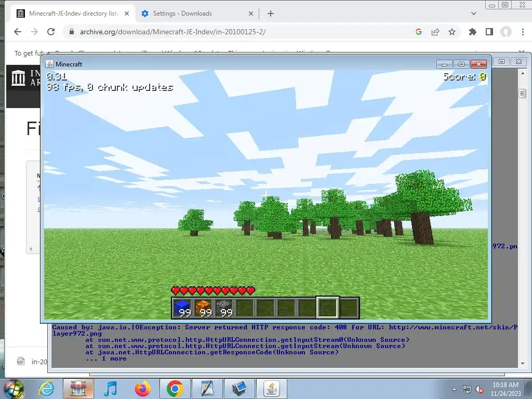Click the console scrollbar up arrow
Image resolution: width=532 pixels, height=399 pixels.
(x=523, y=73)
